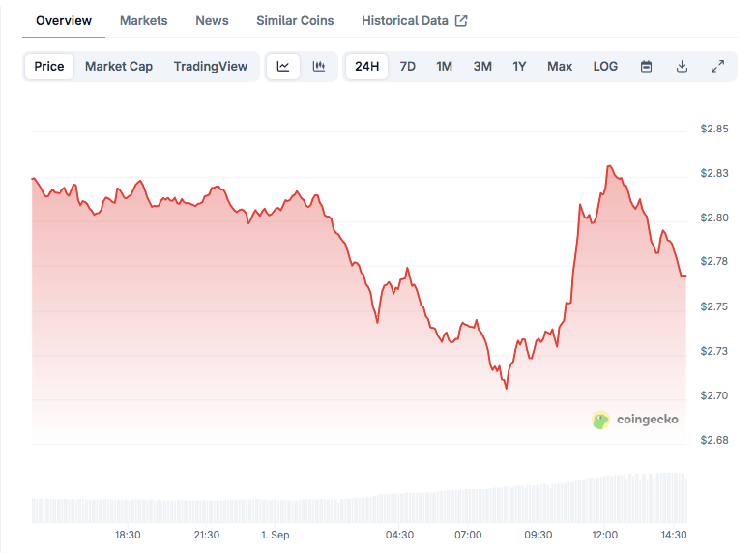Viewport: 756px width, 553px height.
Task: Set chart range to 7D
Action: point(408,67)
